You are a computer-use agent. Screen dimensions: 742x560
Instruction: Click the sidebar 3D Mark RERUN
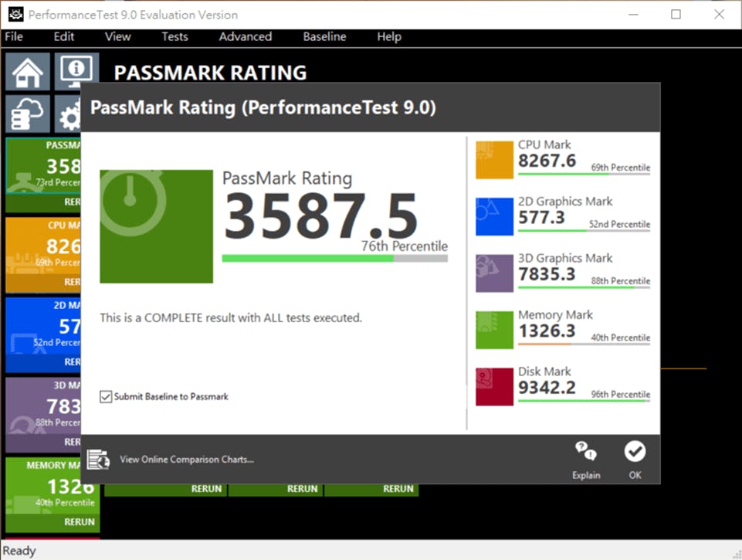point(73,442)
